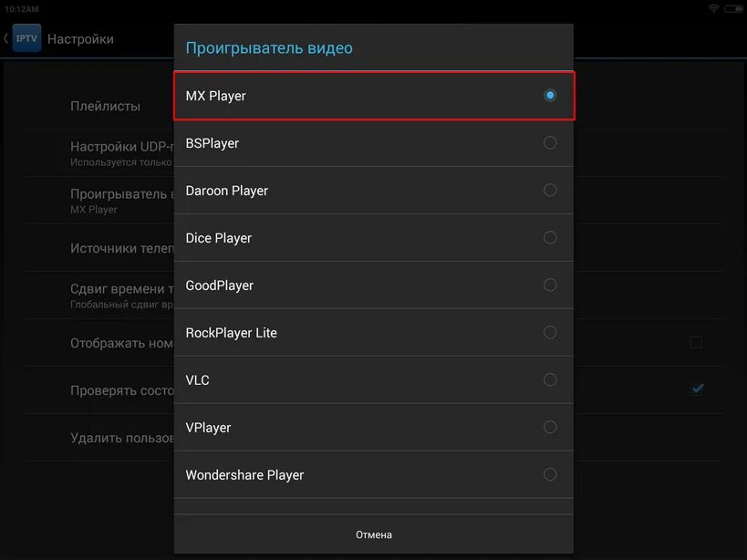Open the Плейлисты settings item
747x560 pixels.
pyautogui.click(x=106, y=106)
